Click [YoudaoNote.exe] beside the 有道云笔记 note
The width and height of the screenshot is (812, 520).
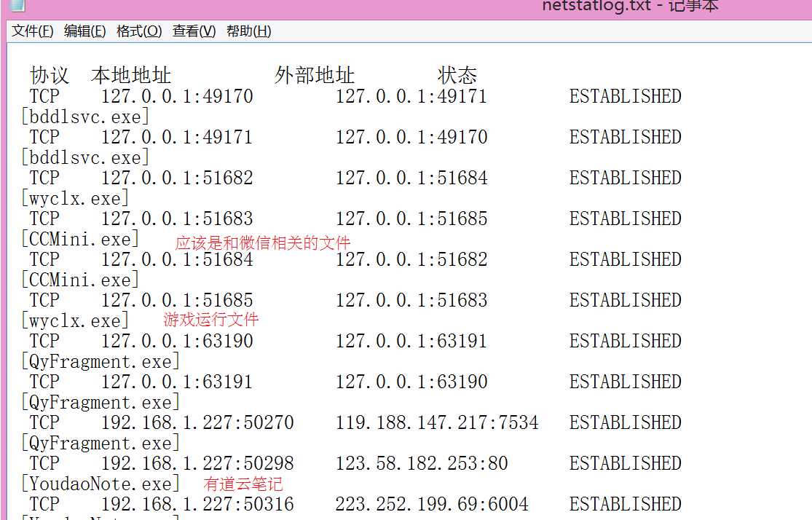tap(100, 484)
